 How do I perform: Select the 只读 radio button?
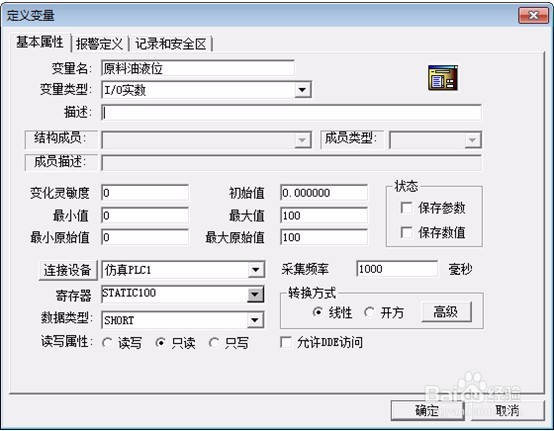(161, 343)
